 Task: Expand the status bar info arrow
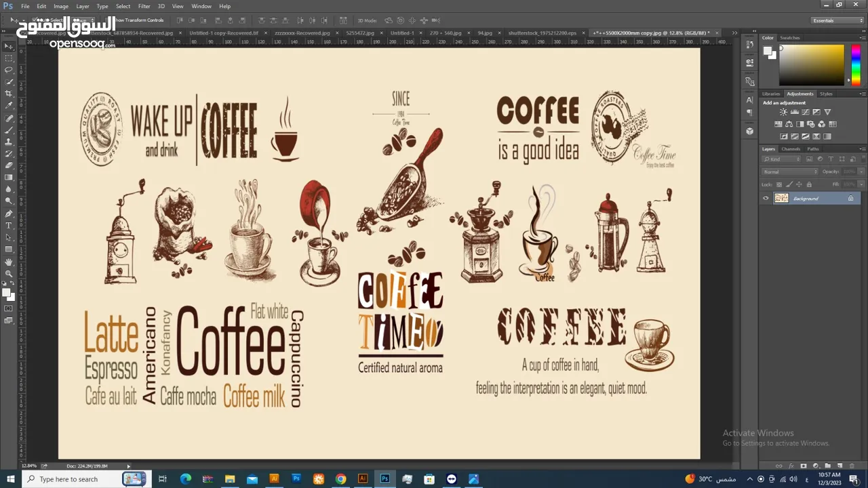tap(128, 466)
